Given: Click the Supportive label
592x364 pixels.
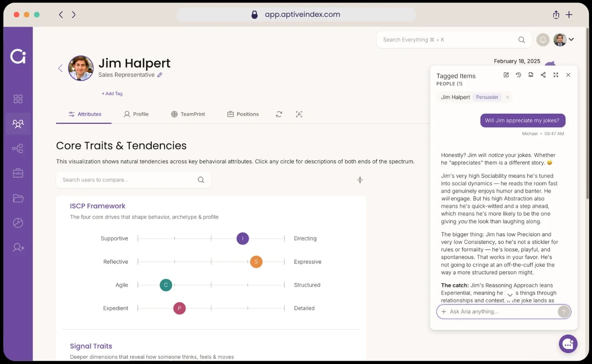Looking at the screenshot, I should [115, 238].
